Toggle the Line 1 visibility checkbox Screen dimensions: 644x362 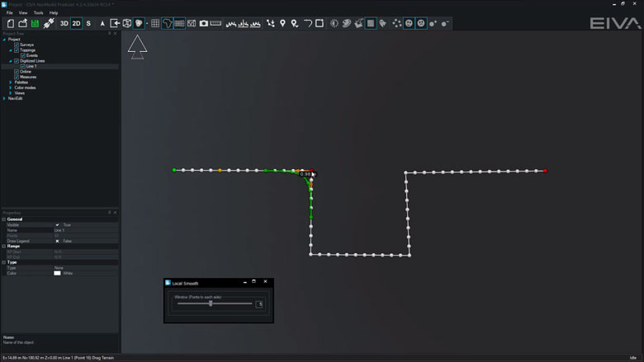[22, 66]
